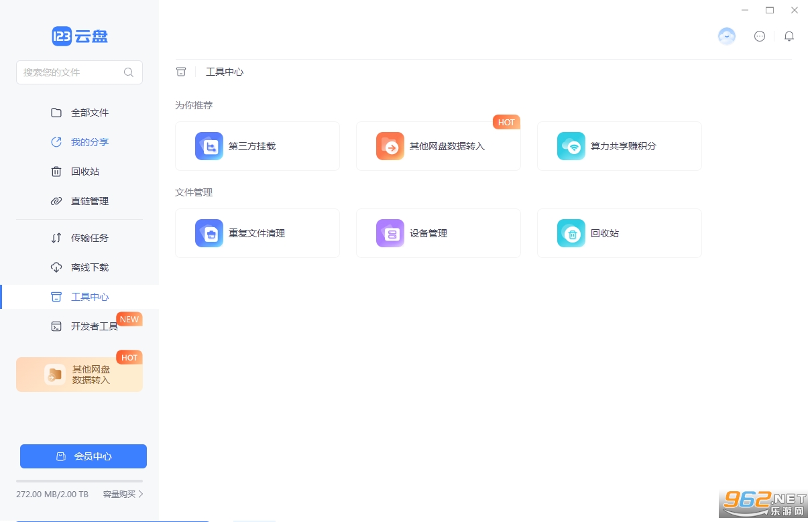Click the 272.00 MB/2.00 TB storage text
Screen dimensions: 812x522
tap(52, 495)
